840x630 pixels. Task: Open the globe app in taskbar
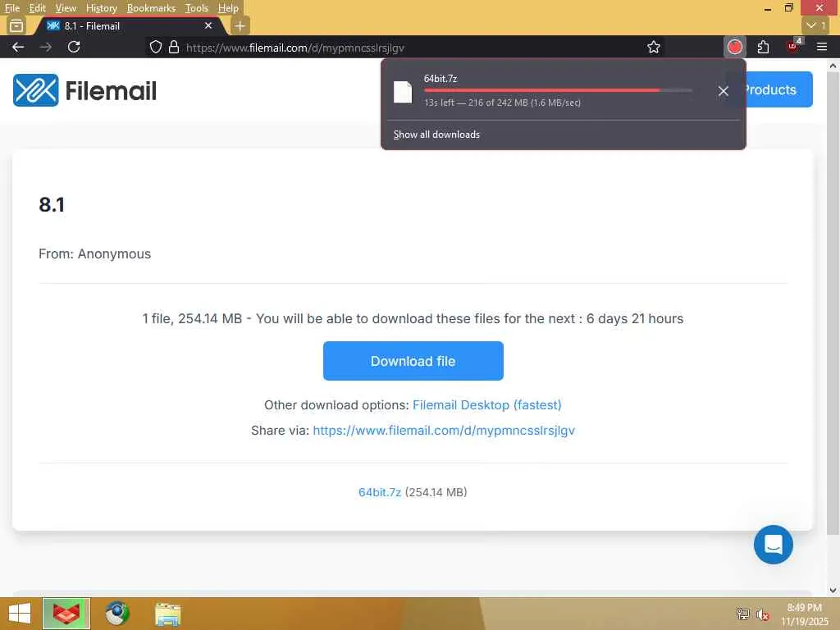click(116, 614)
